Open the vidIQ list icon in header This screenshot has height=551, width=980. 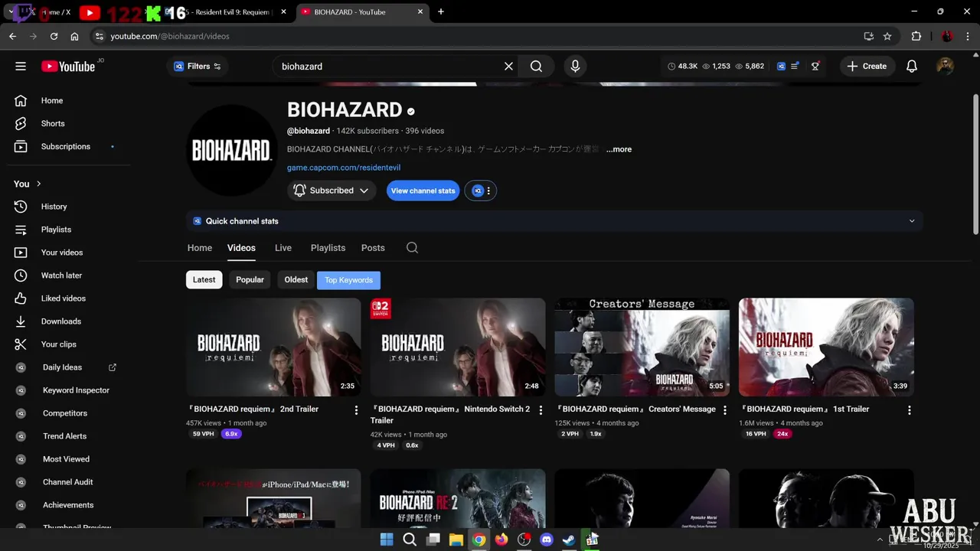pyautogui.click(x=795, y=67)
